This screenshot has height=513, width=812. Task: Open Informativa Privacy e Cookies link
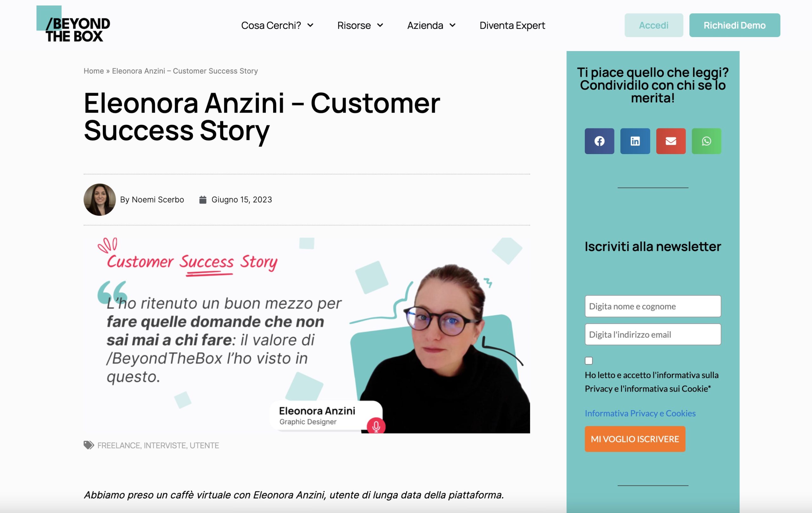point(640,413)
